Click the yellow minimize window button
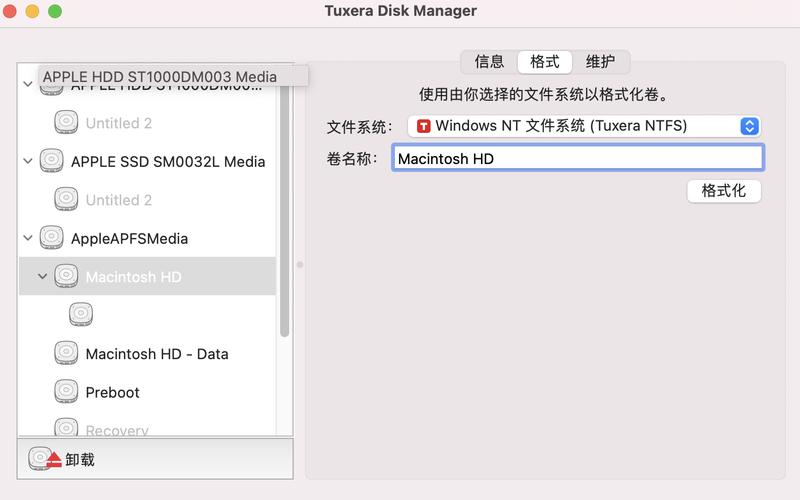 (32, 11)
